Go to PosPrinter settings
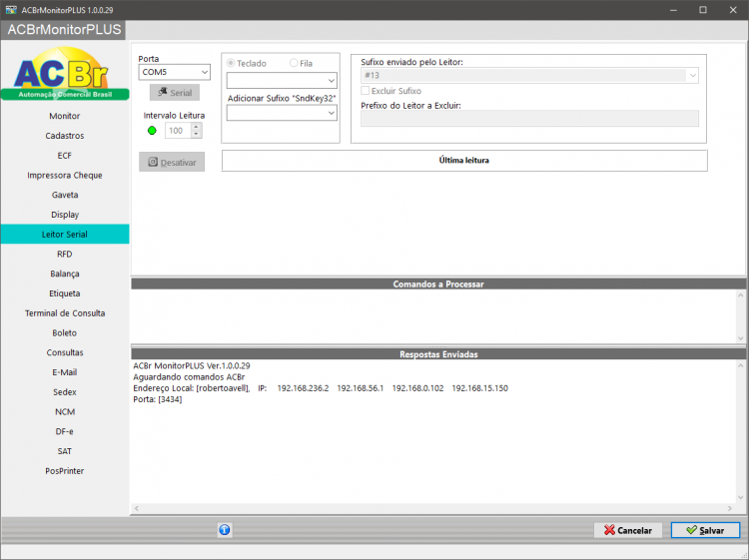This screenshot has height=560, width=749. tap(65, 471)
